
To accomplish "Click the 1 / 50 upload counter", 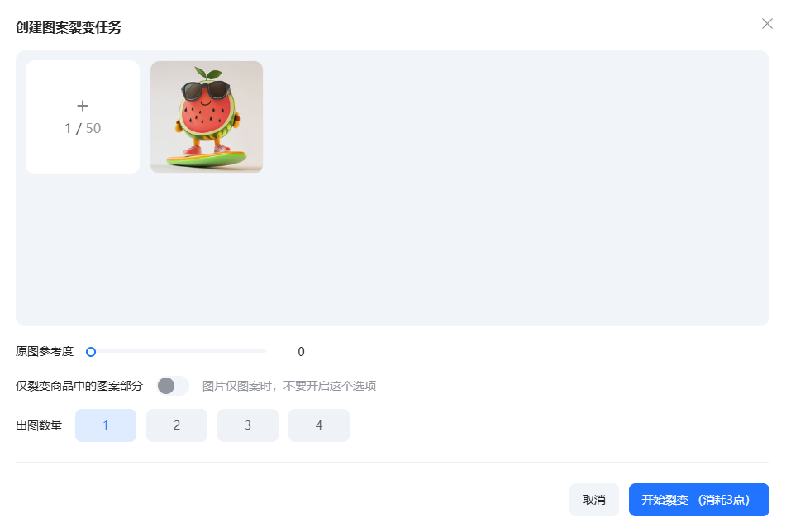I will coord(83,128).
